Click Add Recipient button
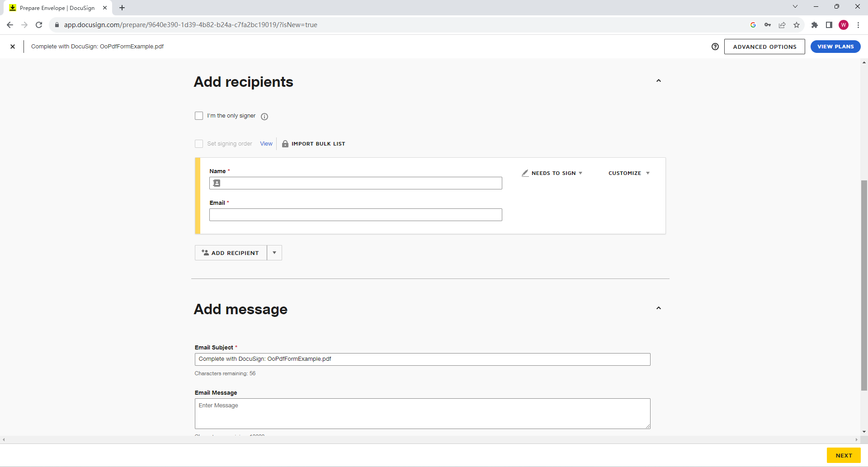Screen dimensions: 868x467 (231, 253)
